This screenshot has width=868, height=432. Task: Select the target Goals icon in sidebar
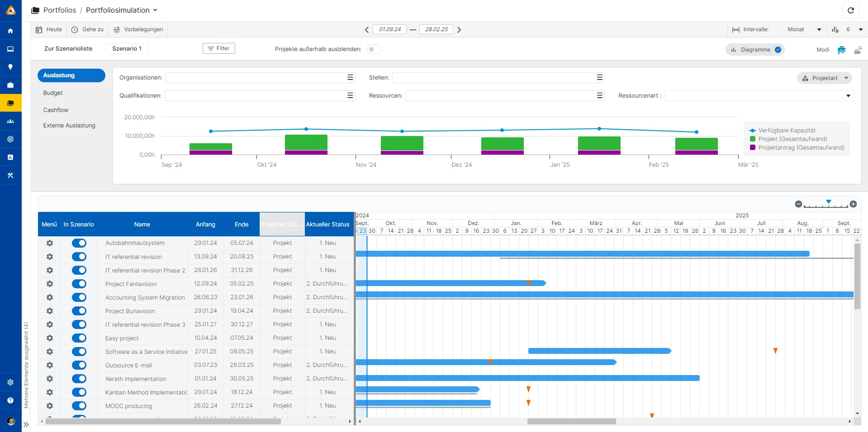click(11, 139)
